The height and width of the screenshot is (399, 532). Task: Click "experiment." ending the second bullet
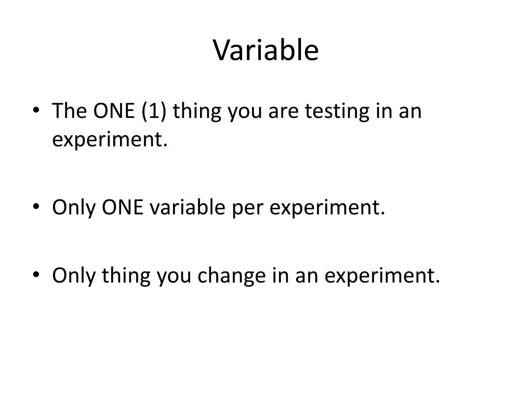327,208
